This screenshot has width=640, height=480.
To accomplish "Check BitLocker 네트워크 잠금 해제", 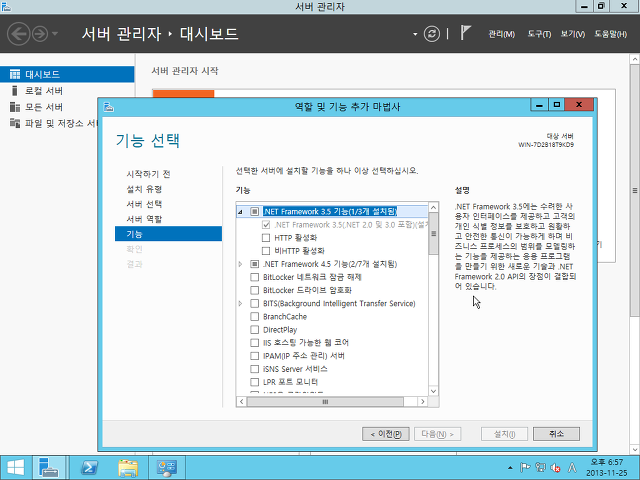I will point(254,277).
